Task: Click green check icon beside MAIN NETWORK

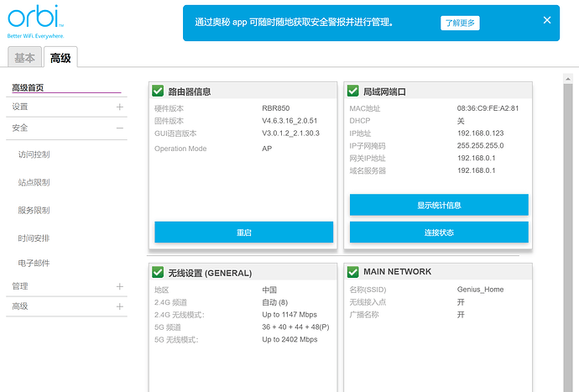Action: coord(352,272)
